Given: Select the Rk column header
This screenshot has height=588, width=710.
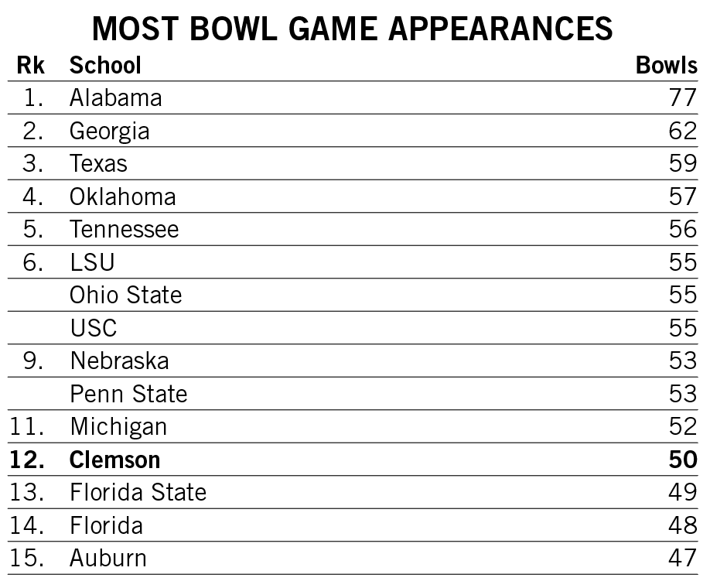Looking at the screenshot, I should 31,65.
